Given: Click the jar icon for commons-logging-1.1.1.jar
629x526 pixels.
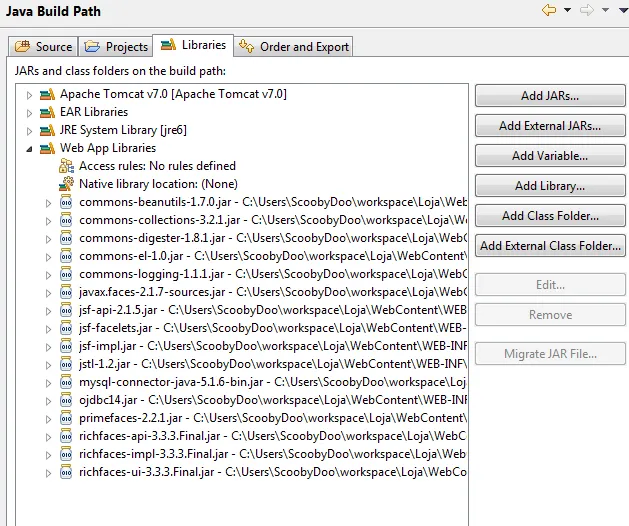Looking at the screenshot, I should [x=66, y=274].
